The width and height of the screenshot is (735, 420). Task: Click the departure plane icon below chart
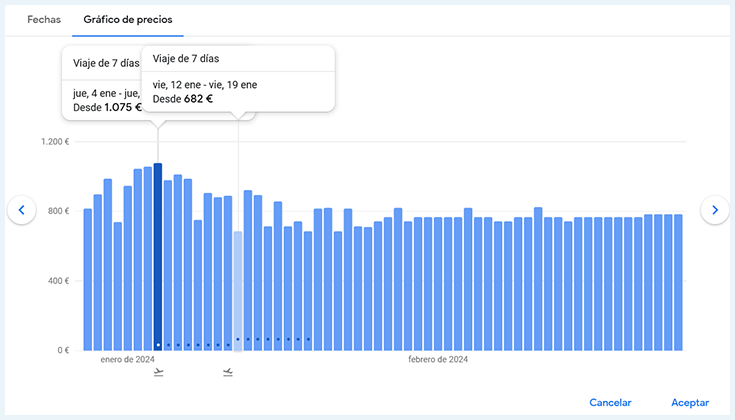pos(158,373)
